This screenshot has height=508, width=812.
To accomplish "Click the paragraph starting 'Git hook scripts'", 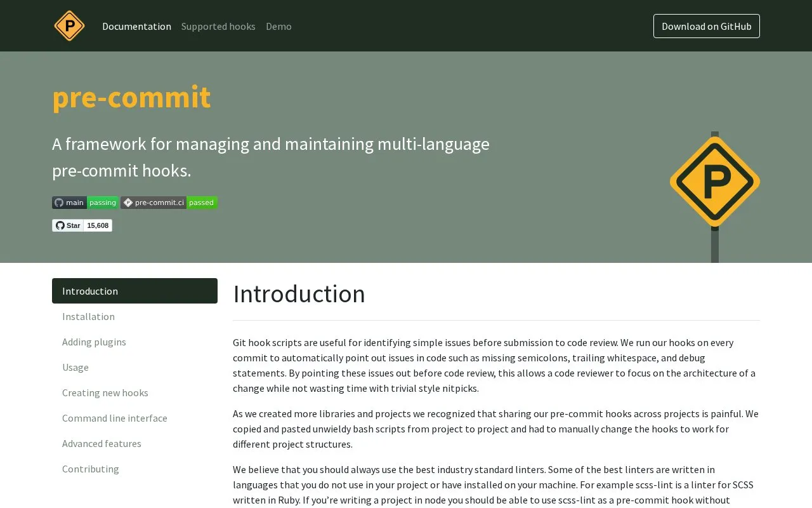I will coord(496,365).
